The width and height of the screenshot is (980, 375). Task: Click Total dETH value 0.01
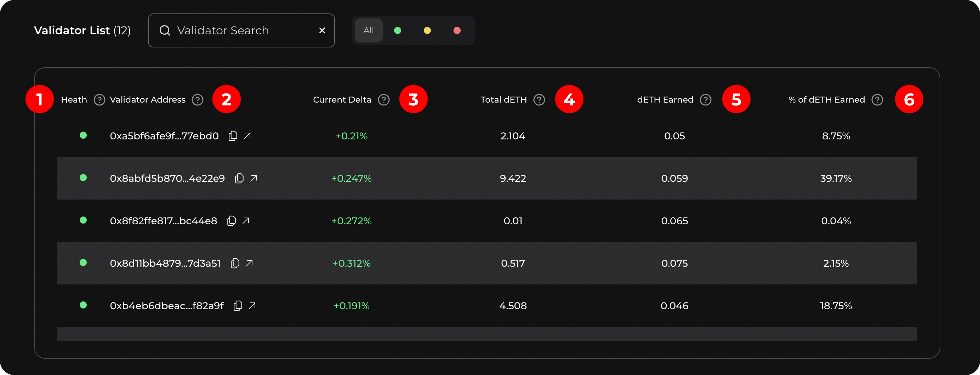513,221
